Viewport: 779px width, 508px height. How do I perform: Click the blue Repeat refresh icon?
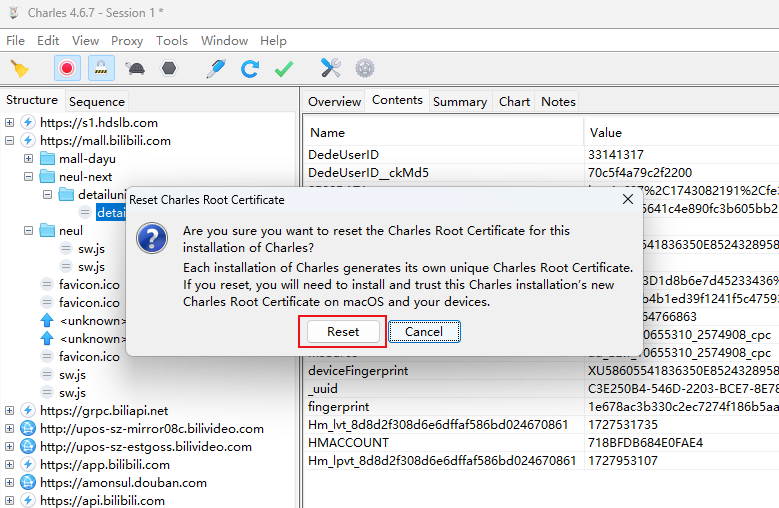click(249, 69)
